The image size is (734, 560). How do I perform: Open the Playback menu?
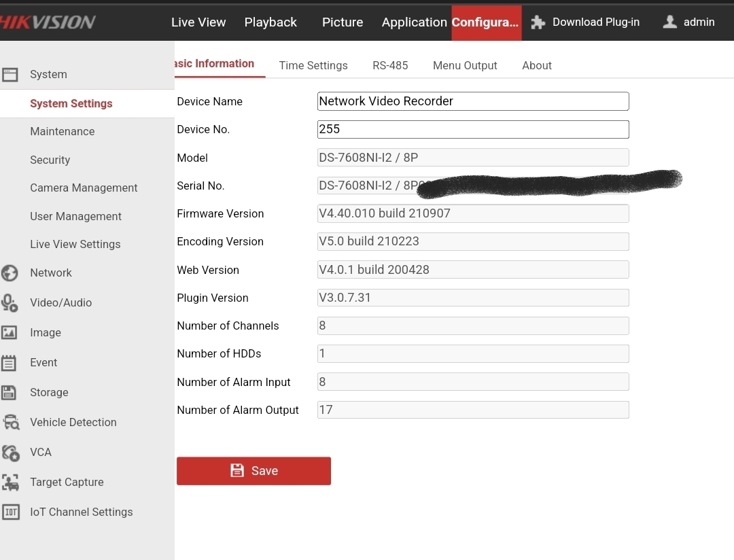click(x=270, y=22)
